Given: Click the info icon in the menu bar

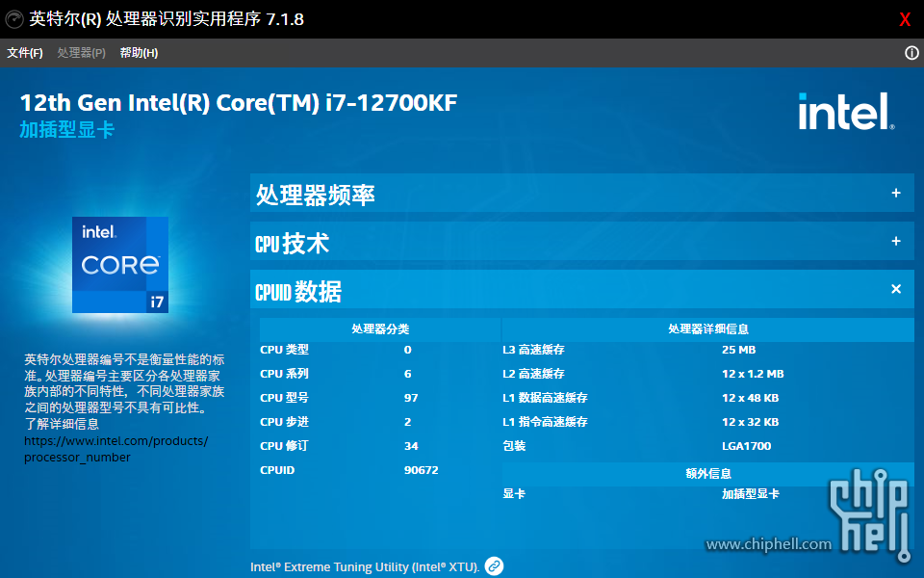Looking at the screenshot, I should click(911, 53).
